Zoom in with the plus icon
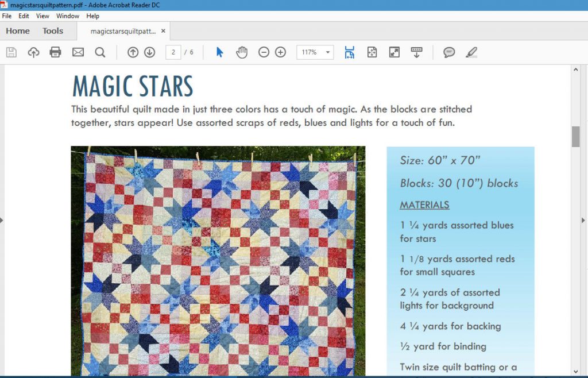This screenshot has height=378, width=588. tap(280, 52)
